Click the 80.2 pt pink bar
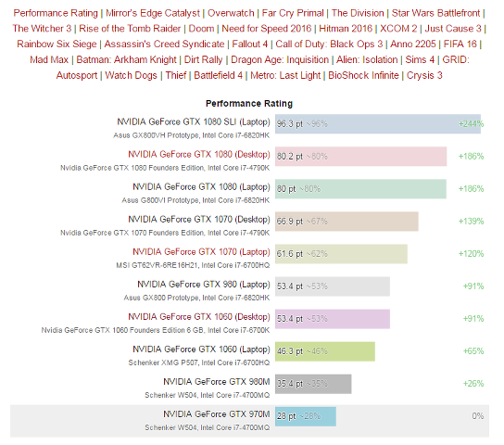This screenshot has width=504, height=445. [361, 157]
